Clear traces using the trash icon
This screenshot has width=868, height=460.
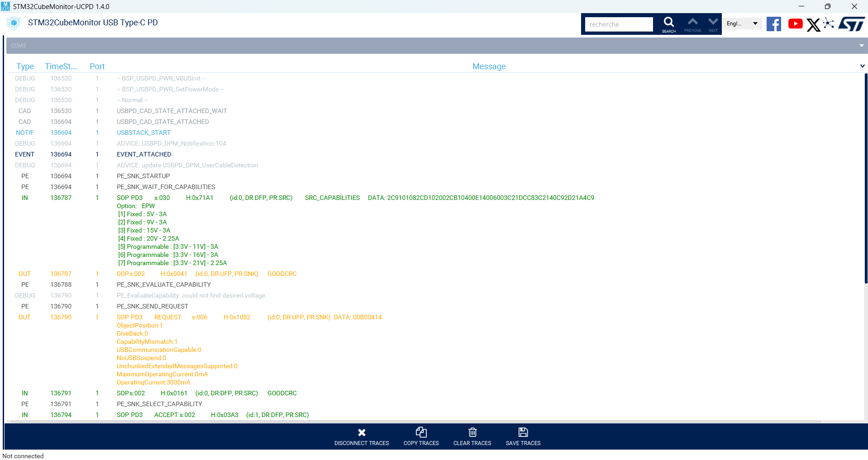point(472,432)
